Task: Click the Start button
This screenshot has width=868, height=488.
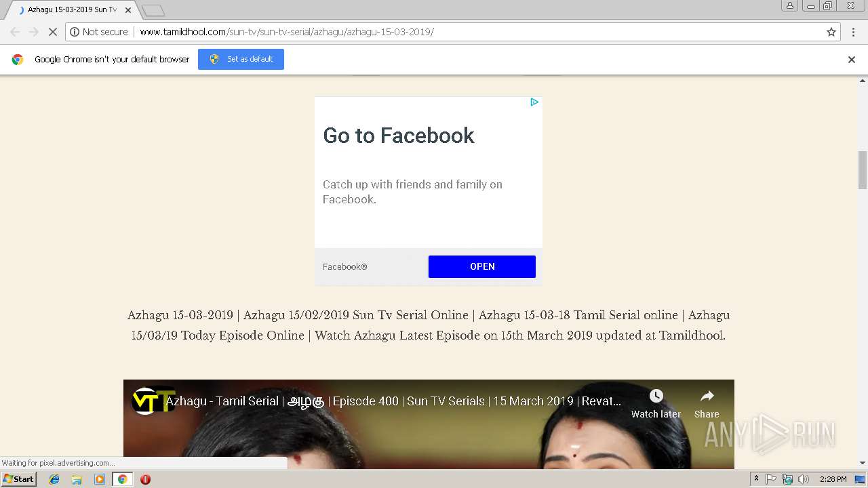Action: (19, 479)
